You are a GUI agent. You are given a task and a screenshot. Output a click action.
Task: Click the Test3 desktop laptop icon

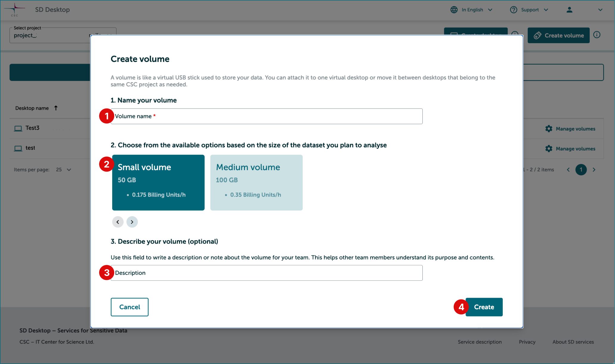click(x=18, y=128)
